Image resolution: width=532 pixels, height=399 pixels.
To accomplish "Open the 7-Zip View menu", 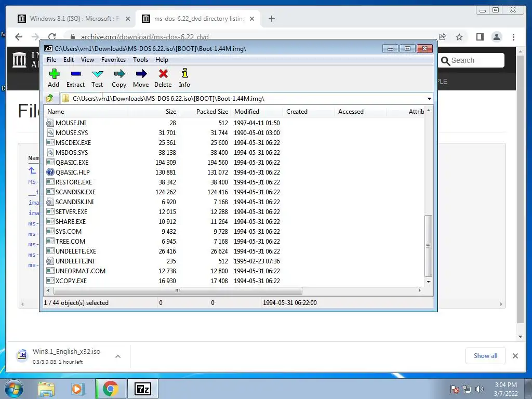I will click(x=87, y=60).
